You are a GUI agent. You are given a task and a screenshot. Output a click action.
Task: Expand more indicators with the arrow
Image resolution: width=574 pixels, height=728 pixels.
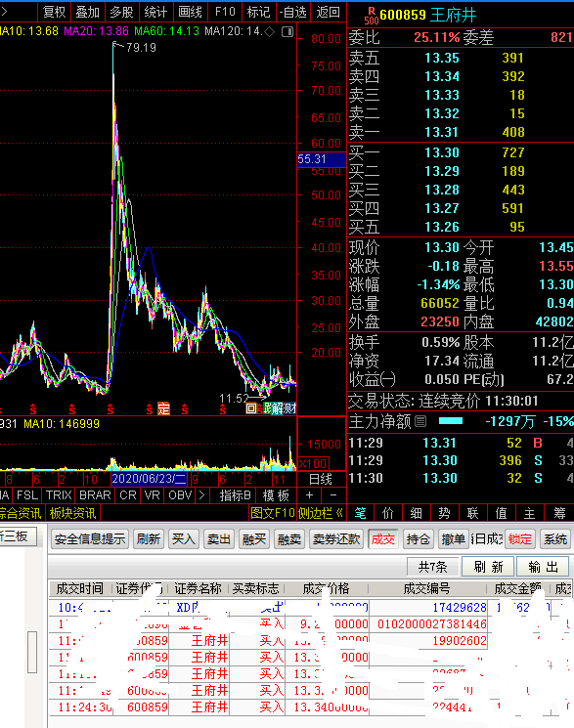point(201,495)
